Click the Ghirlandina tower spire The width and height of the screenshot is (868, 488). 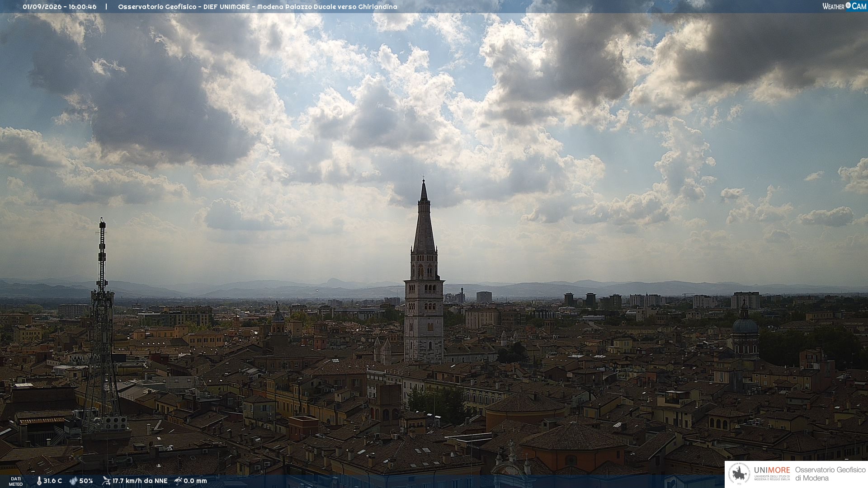click(x=424, y=217)
